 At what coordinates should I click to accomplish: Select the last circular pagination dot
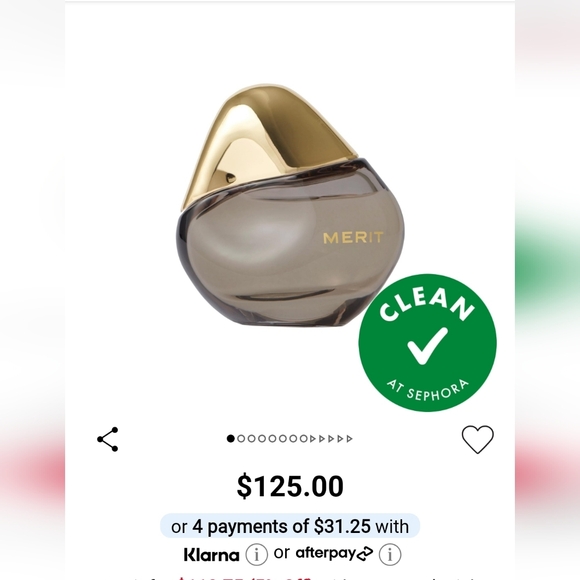pyautogui.click(x=304, y=438)
